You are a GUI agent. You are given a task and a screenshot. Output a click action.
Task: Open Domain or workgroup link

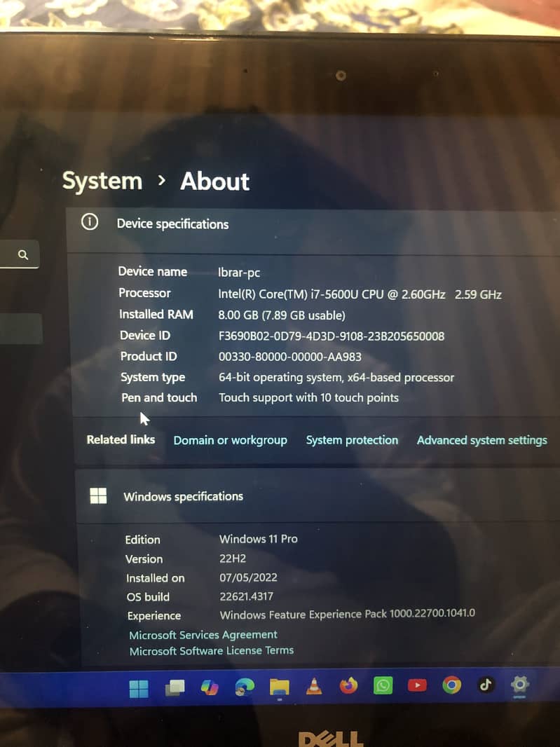pyautogui.click(x=230, y=440)
